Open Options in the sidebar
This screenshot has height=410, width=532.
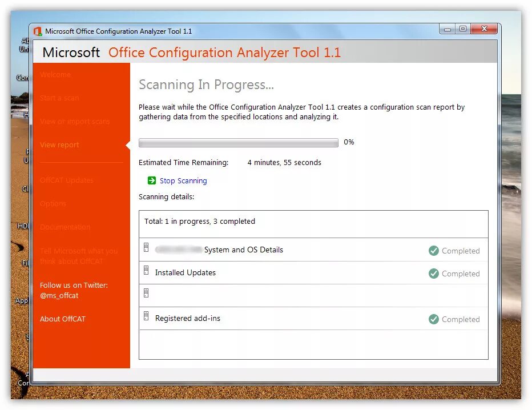pos(53,204)
